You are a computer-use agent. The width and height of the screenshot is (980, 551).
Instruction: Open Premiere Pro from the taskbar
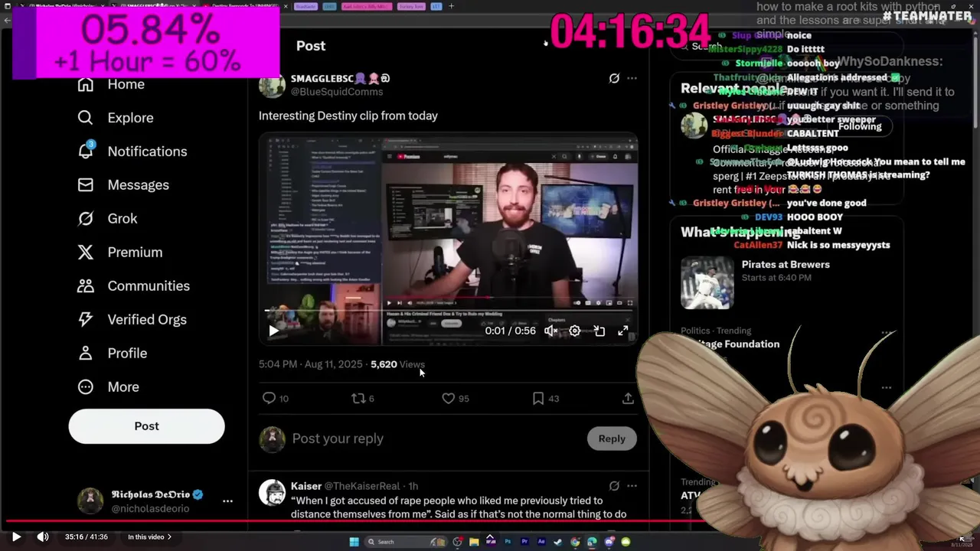coord(524,542)
